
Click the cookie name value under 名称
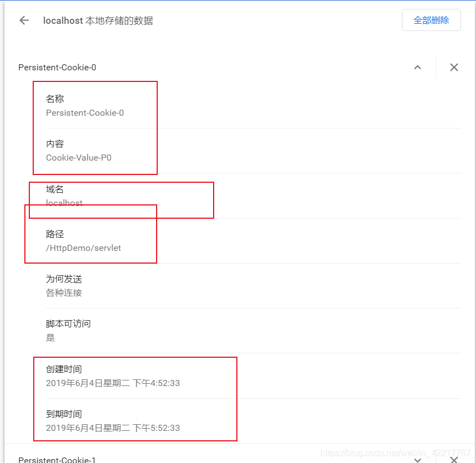click(85, 113)
